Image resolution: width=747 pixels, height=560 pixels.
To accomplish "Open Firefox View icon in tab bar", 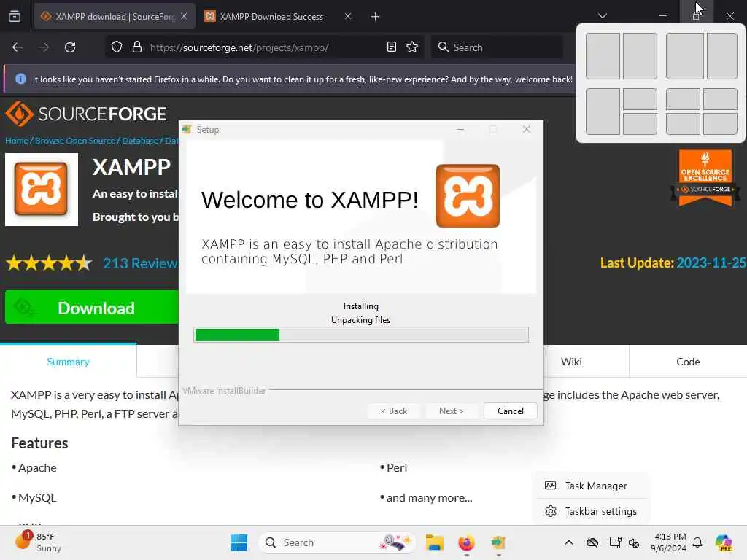I will (15, 17).
